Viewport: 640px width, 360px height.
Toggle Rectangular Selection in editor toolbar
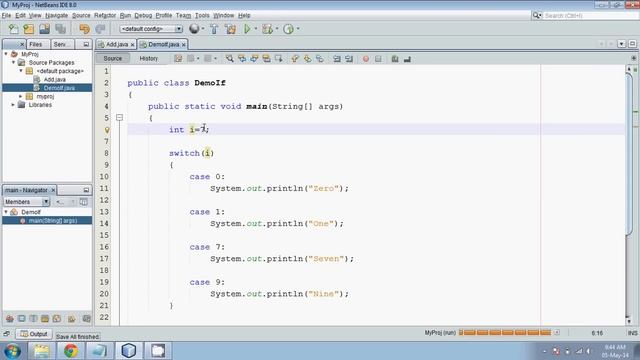tap(279, 59)
